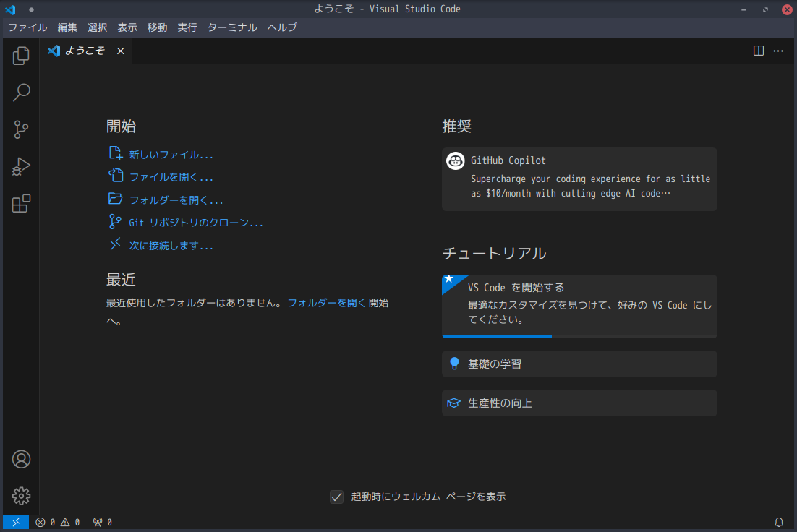The height and width of the screenshot is (532, 797).
Task: Open the Search view in activity bar
Action: (x=21, y=93)
